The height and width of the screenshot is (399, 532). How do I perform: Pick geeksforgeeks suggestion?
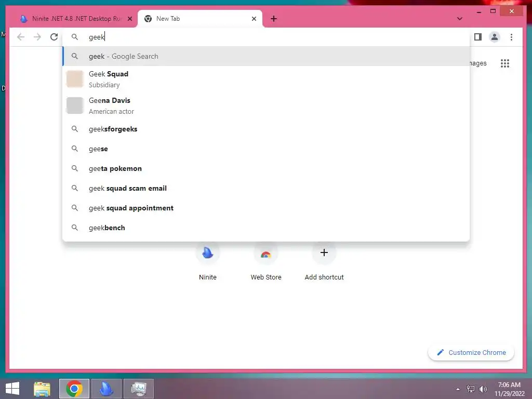click(x=267, y=129)
